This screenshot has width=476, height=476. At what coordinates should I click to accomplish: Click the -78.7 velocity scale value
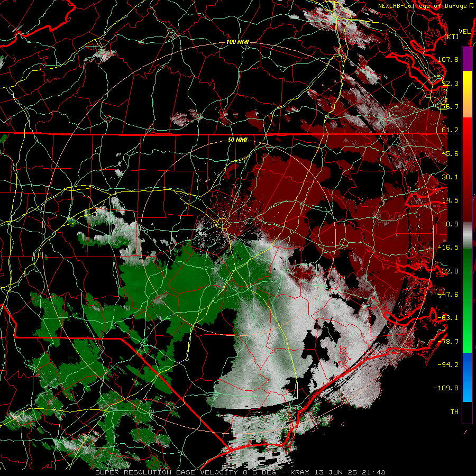click(x=448, y=342)
